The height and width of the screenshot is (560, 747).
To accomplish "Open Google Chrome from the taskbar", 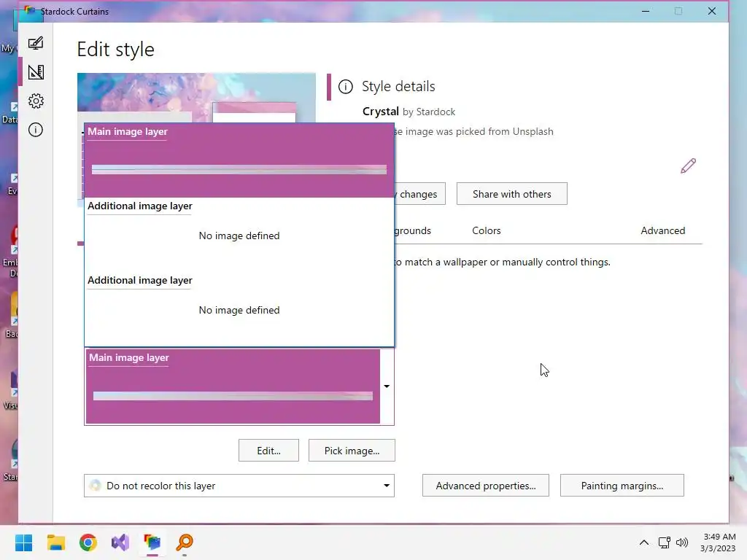I will (88, 542).
